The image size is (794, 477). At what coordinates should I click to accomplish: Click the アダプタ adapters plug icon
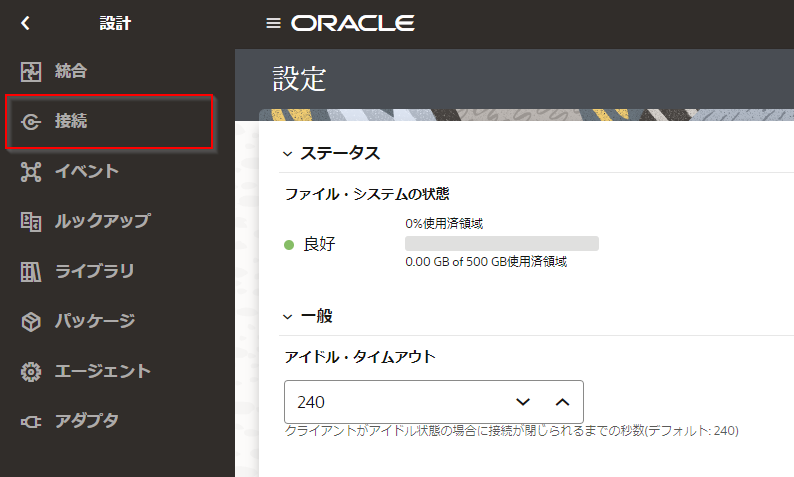click(31, 421)
